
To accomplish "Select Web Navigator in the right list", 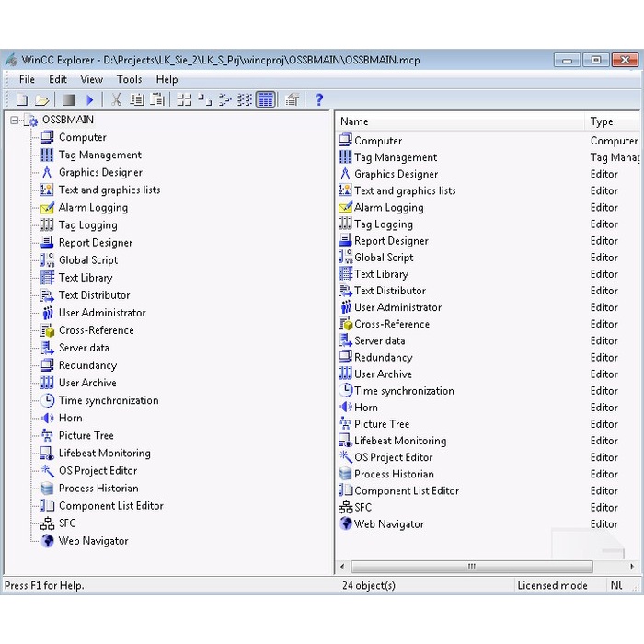I will (x=388, y=524).
